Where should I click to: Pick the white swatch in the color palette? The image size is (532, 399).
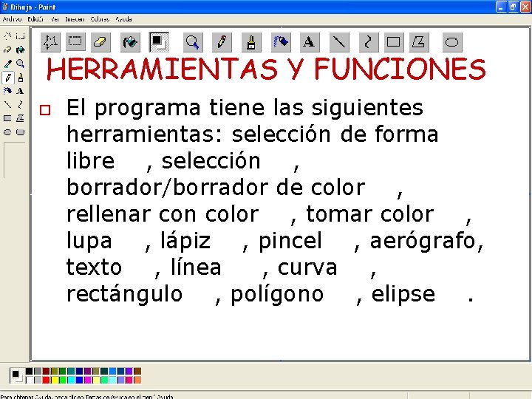pyautogui.click(x=29, y=380)
